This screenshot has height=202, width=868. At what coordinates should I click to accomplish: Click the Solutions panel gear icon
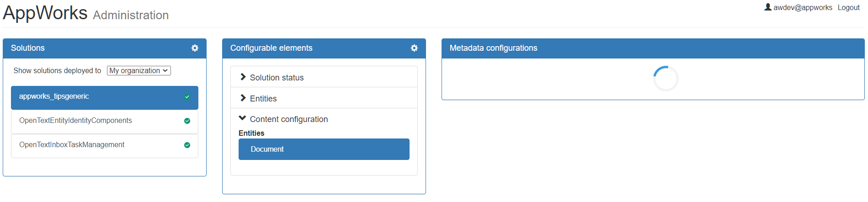(195, 48)
